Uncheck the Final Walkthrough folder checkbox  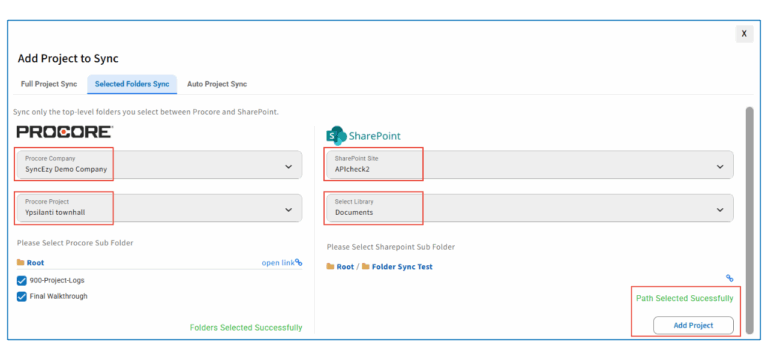point(22,296)
